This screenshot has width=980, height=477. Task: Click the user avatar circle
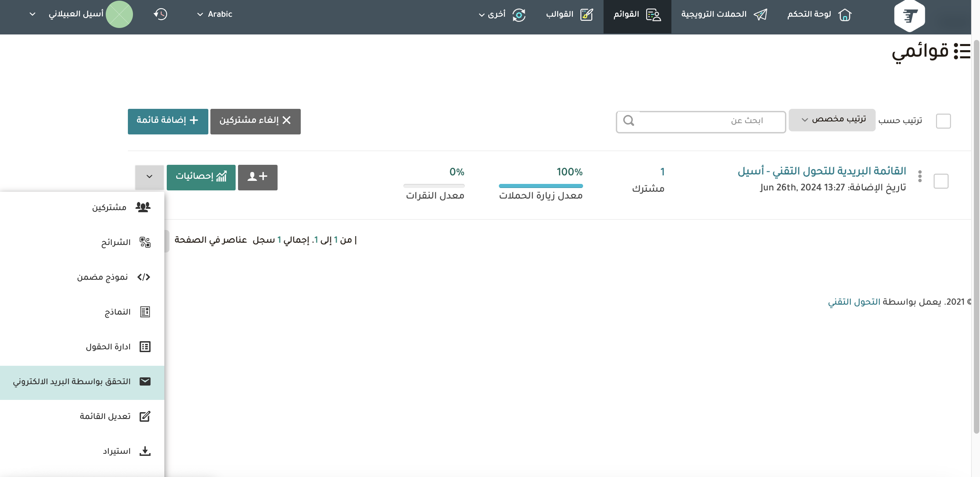(119, 14)
